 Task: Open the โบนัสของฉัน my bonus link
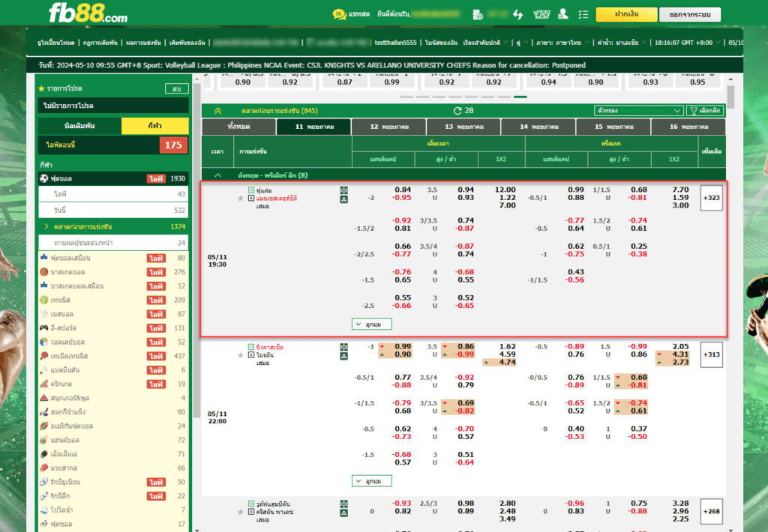click(441, 43)
